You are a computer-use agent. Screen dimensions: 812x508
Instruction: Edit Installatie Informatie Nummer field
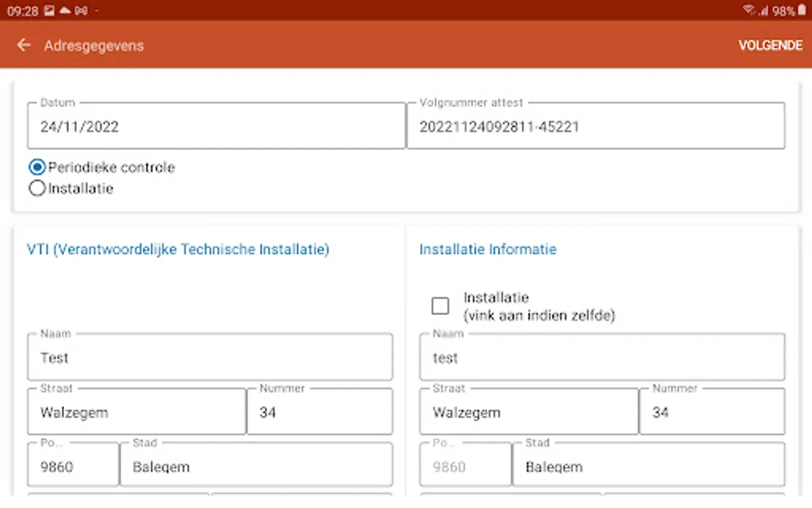pos(712,411)
